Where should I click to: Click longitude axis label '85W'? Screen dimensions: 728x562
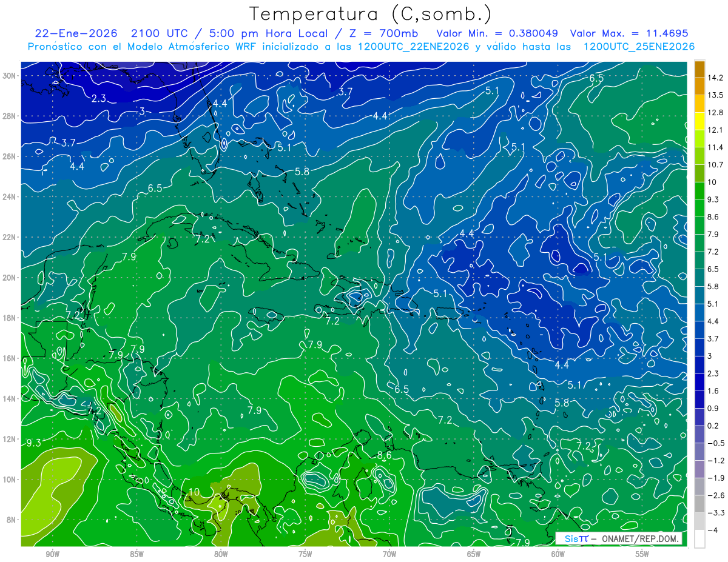136,554
